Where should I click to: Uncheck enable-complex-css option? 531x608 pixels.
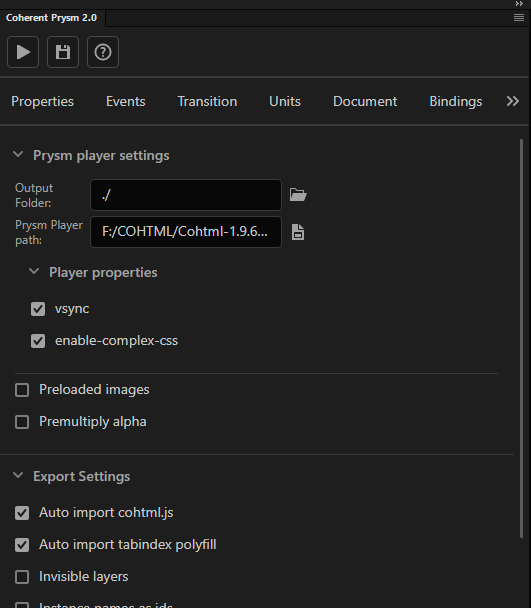(x=38, y=341)
